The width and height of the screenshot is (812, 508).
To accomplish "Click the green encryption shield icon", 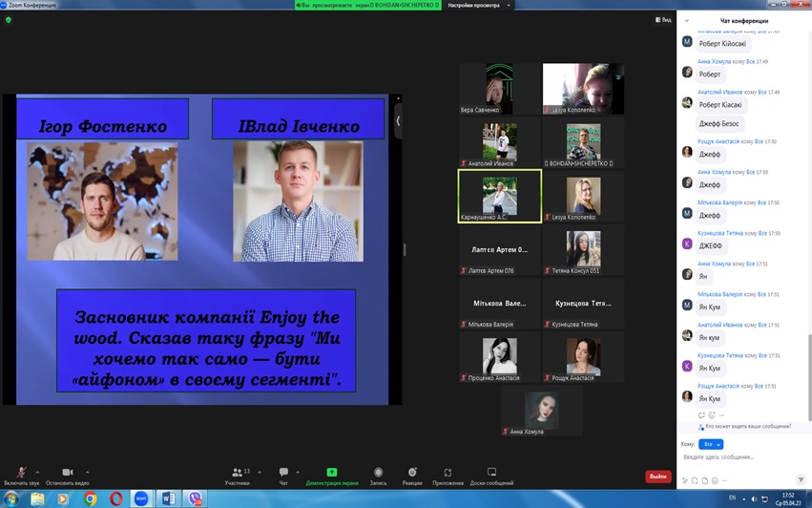I will pyautogui.click(x=9, y=20).
